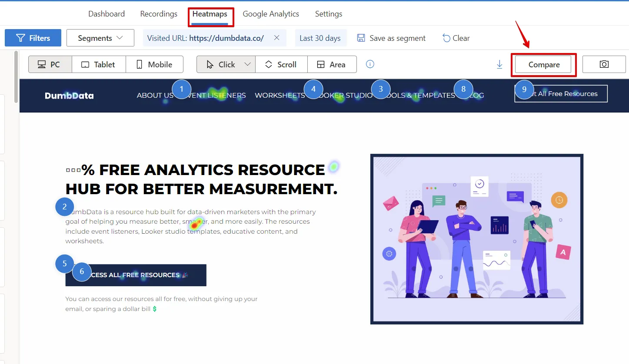Select click rank marker number 2
This screenshot has width=629, height=364.
pyautogui.click(x=65, y=207)
